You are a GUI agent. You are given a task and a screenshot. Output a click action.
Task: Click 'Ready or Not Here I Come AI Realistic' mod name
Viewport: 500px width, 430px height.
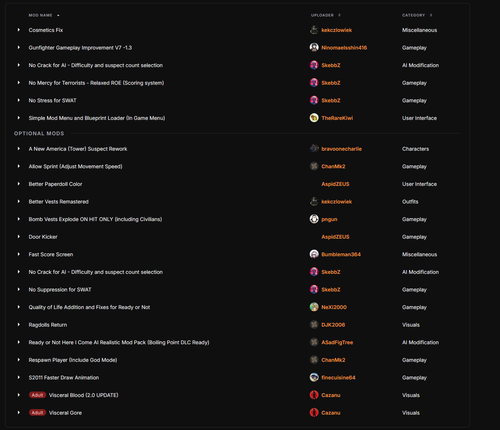click(x=119, y=342)
